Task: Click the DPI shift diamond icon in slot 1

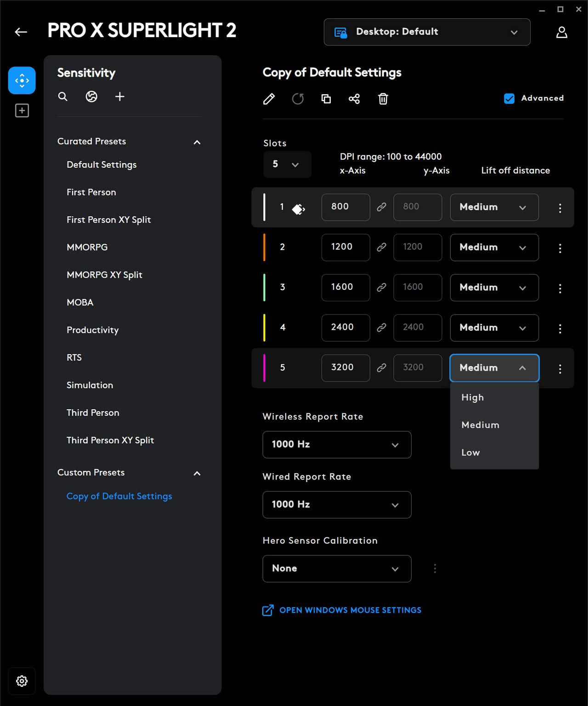Action: click(299, 209)
